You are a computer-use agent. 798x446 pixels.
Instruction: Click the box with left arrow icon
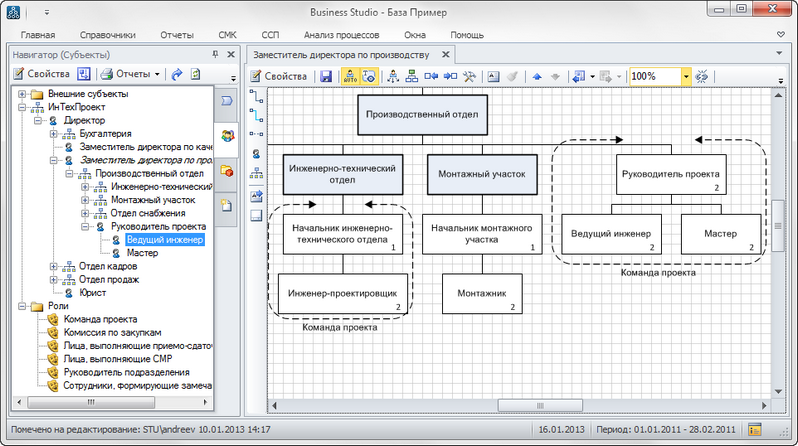click(x=431, y=76)
